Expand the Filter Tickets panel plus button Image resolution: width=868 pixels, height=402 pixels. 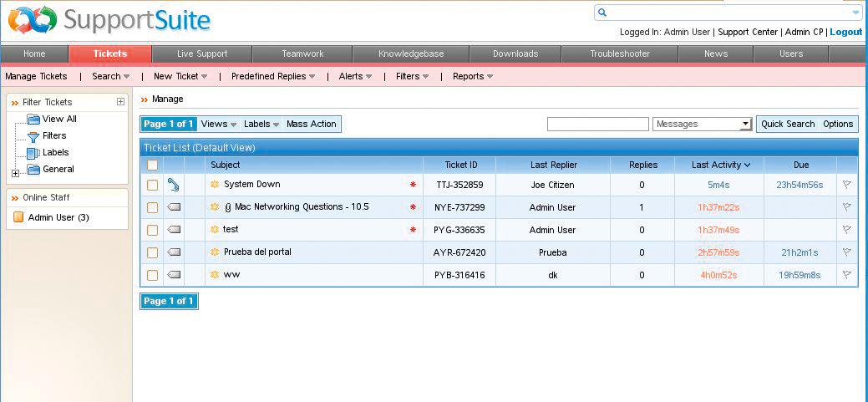point(120,101)
